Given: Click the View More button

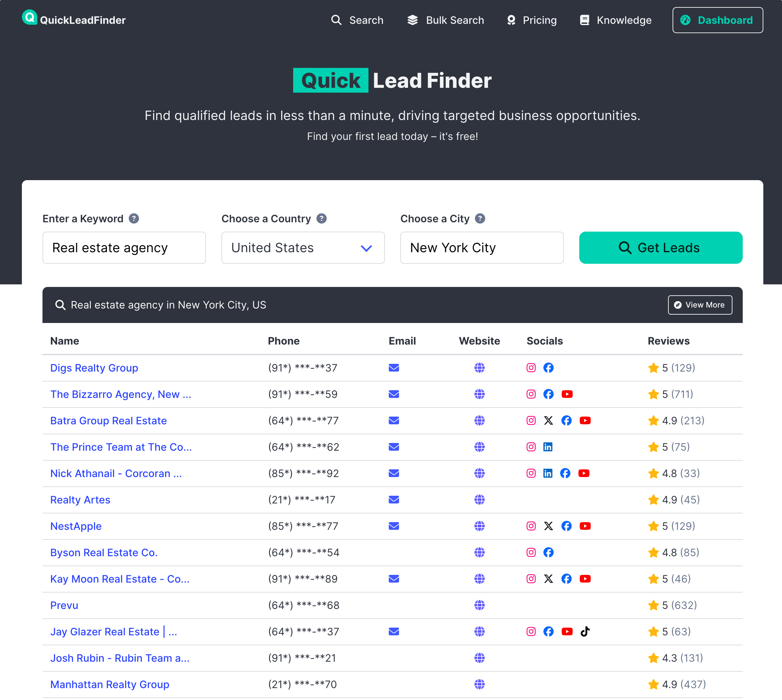Looking at the screenshot, I should coord(700,305).
